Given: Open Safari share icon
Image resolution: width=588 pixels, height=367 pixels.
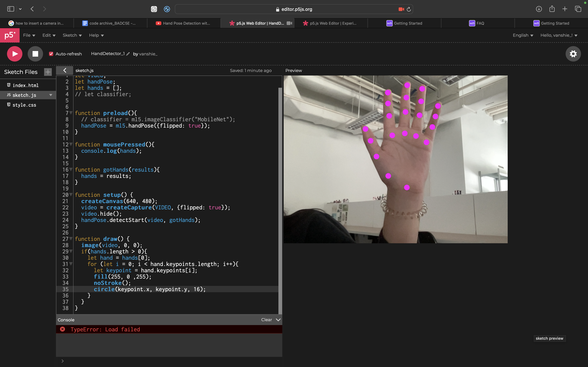Looking at the screenshot, I should click(552, 9).
